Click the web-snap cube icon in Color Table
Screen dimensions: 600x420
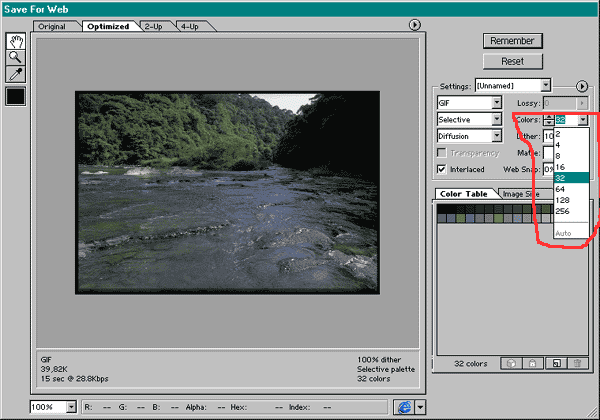511,363
